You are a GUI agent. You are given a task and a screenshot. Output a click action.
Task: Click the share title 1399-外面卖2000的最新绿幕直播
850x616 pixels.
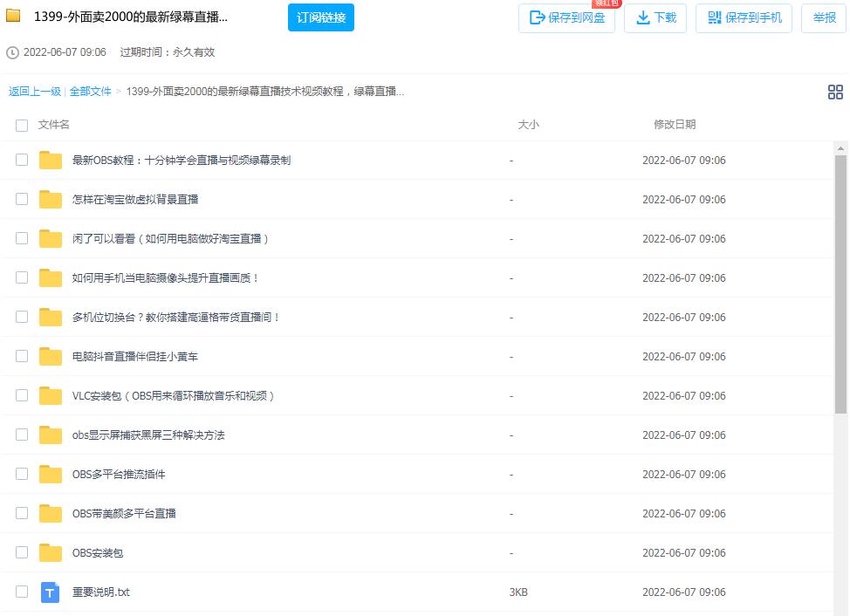pyautogui.click(x=131, y=17)
